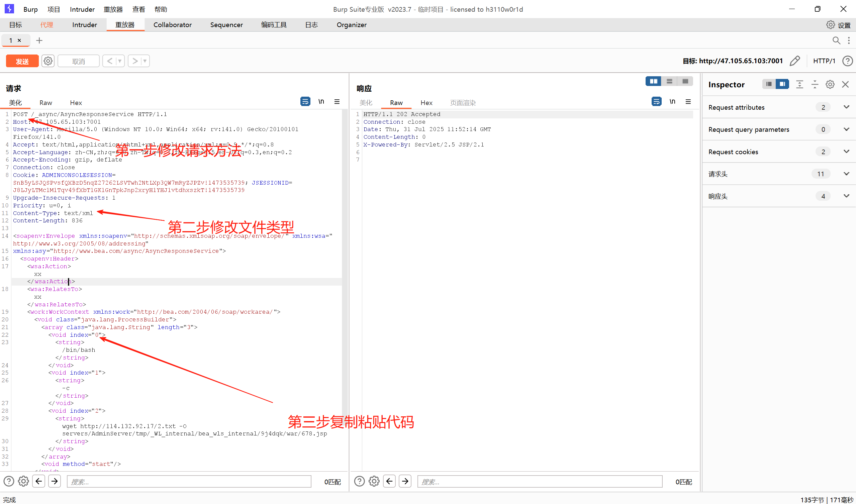The width and height of the screenshot is (856, 504).
Task: Select top-bottom stacked layout
Action: (x=669, y=81)
